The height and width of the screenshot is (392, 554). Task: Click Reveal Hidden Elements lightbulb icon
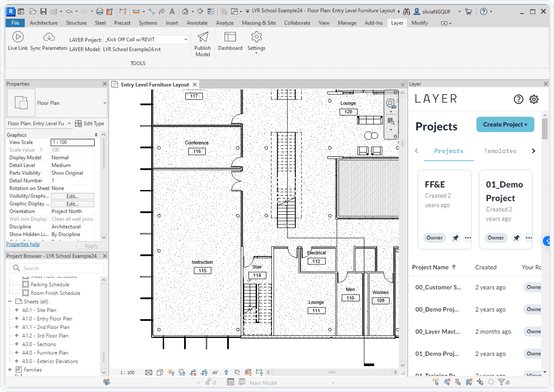pyautogui.click(x=226, y=373)
